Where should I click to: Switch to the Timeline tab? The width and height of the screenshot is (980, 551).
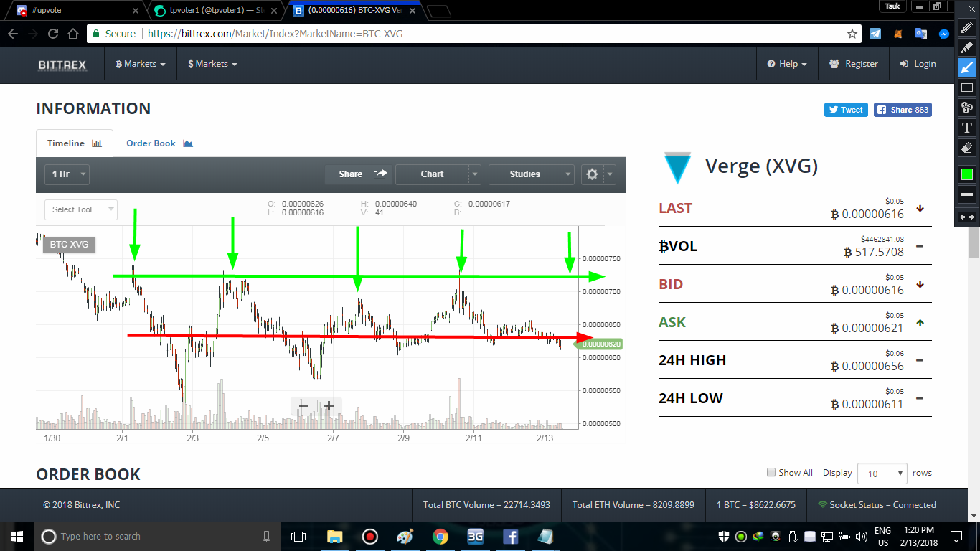click(75, 143)
